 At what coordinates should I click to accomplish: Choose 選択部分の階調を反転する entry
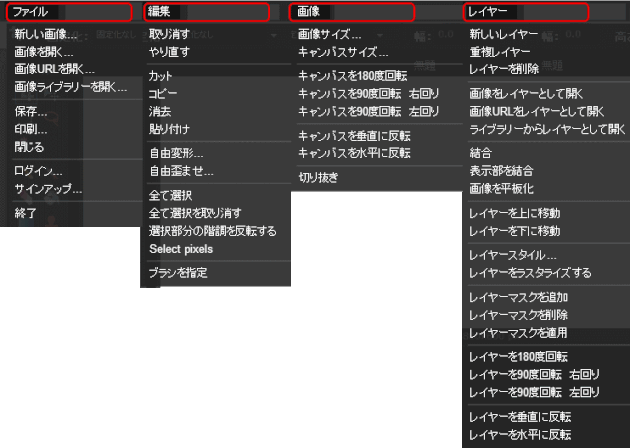point(213,231)
